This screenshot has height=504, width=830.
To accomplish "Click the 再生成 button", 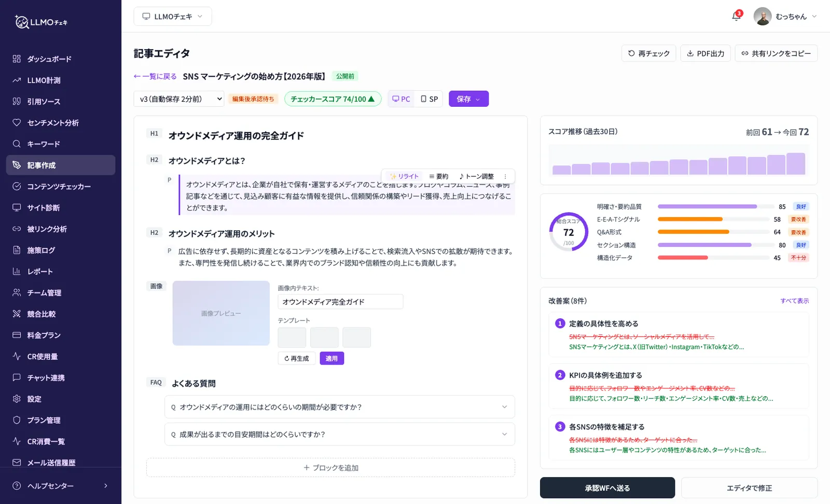I will [x=297, y=358].
